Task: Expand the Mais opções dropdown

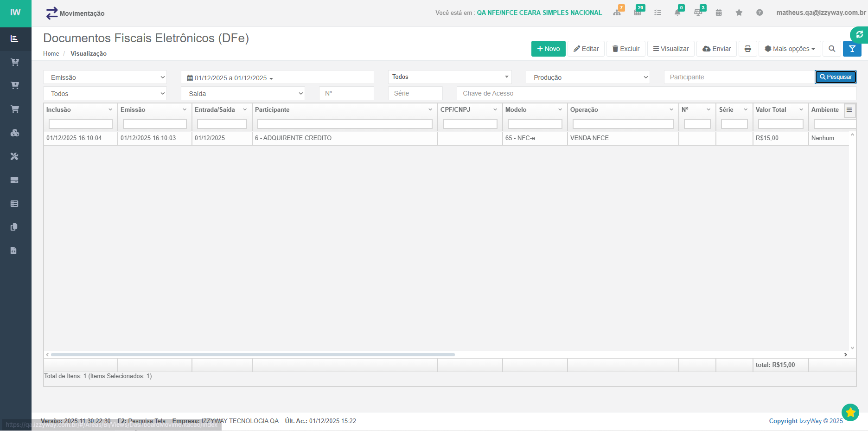Action: (790, 49)
